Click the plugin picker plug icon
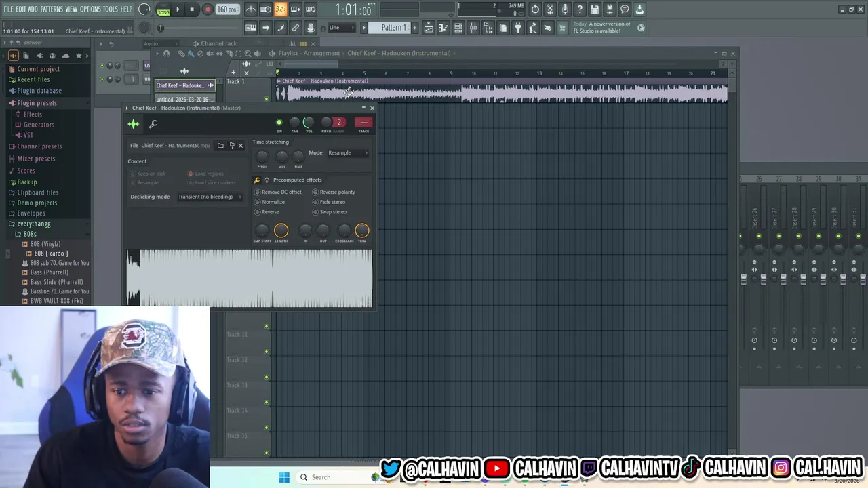 (x=518, y=28)
